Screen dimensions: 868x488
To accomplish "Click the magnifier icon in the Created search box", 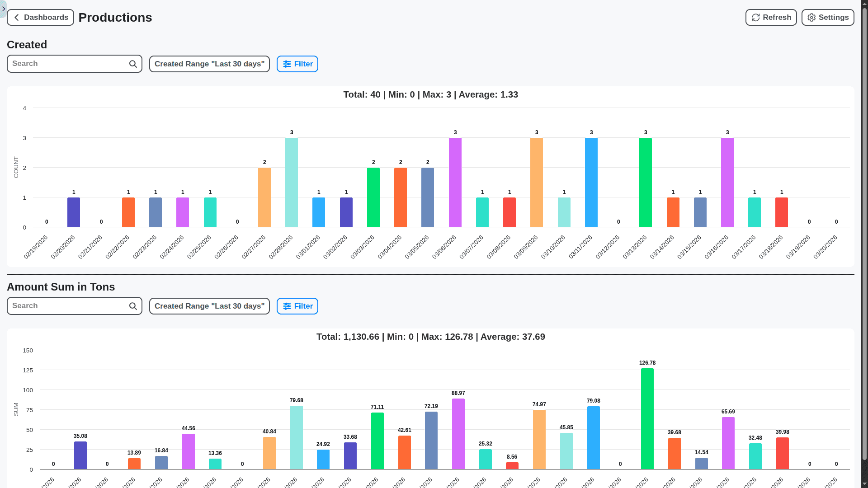I will coord(133,64).
